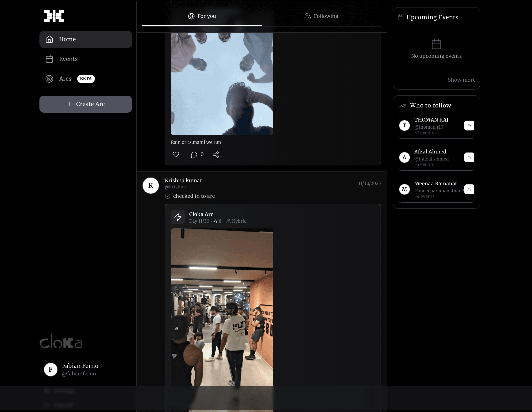The image size is (532, 412).
Task: Like Krishna's post using the heart icon
Action: (x=176, y=154)
